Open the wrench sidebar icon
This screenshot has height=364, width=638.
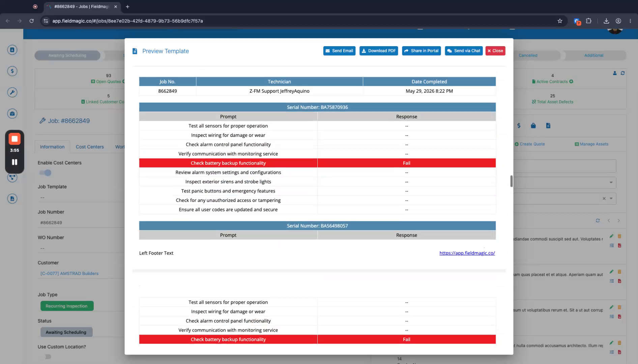click(x=12, y=92)
